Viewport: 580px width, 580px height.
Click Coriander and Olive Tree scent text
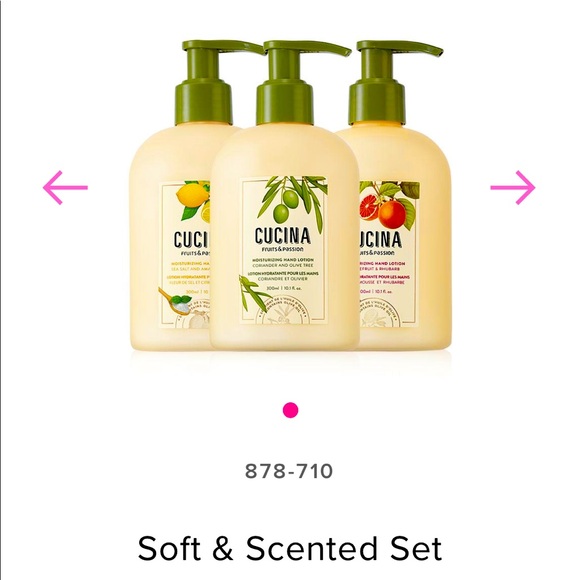[282, 265]
